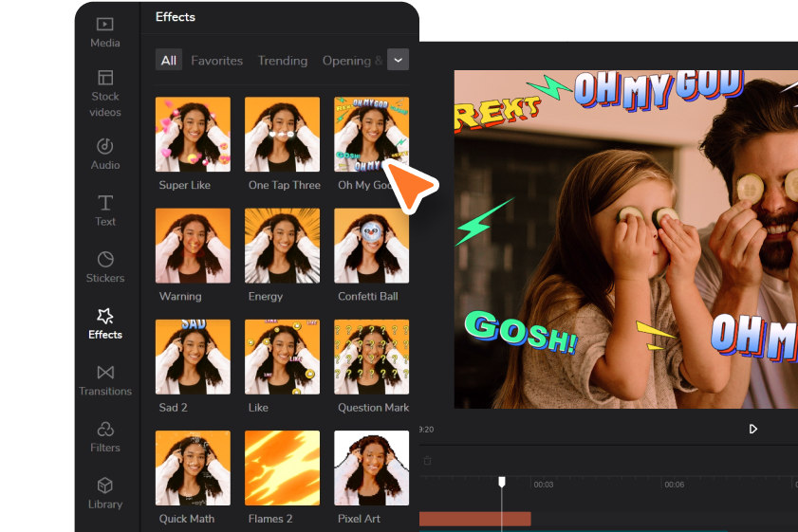Click the Energy label
This screenshot has height=532, width=798.
pos(265,297)
